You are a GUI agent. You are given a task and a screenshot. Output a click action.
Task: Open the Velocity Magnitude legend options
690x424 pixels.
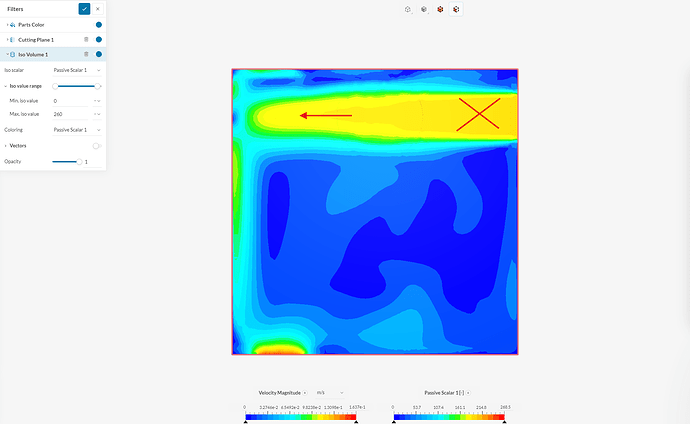pyautogui.click(x=305, y=393)
